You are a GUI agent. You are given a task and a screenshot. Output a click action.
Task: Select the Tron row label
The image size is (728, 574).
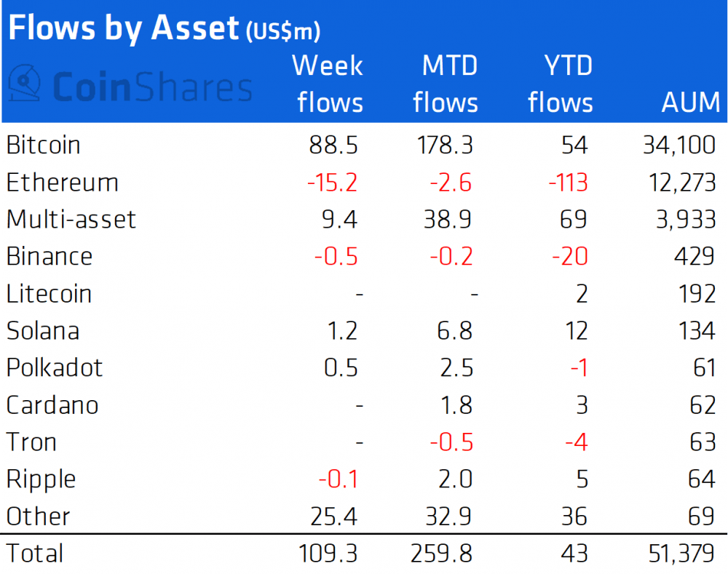pyautogui.click(x=31, y=442)
